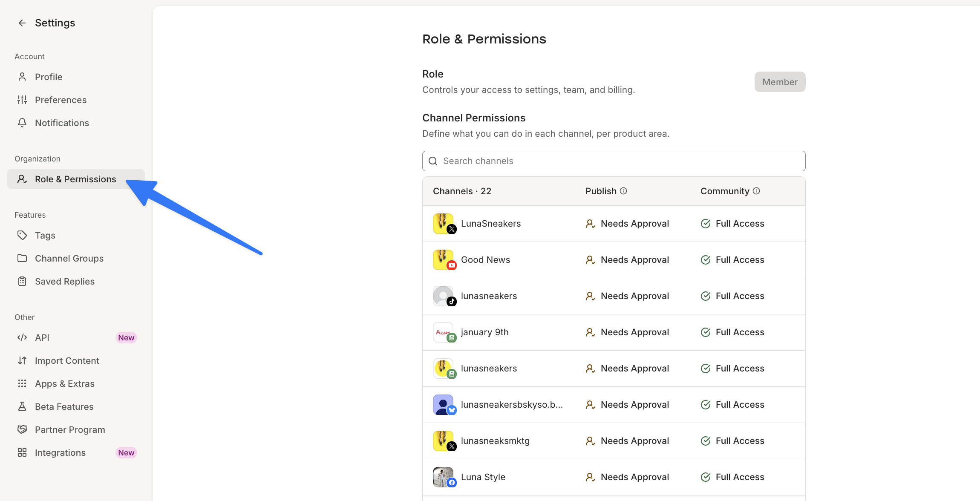980x501 pixels.
Task: Open the Profile settings page
Action: coord(76,77)
